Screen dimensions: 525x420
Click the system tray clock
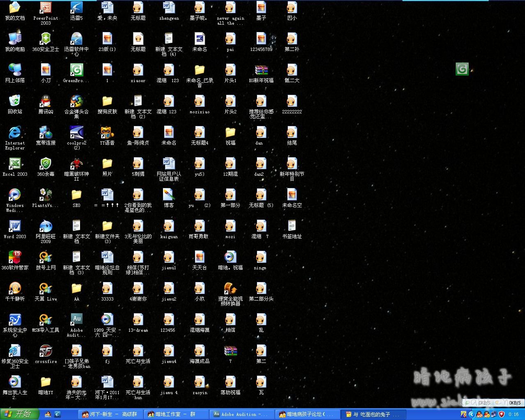coord(514,414)
